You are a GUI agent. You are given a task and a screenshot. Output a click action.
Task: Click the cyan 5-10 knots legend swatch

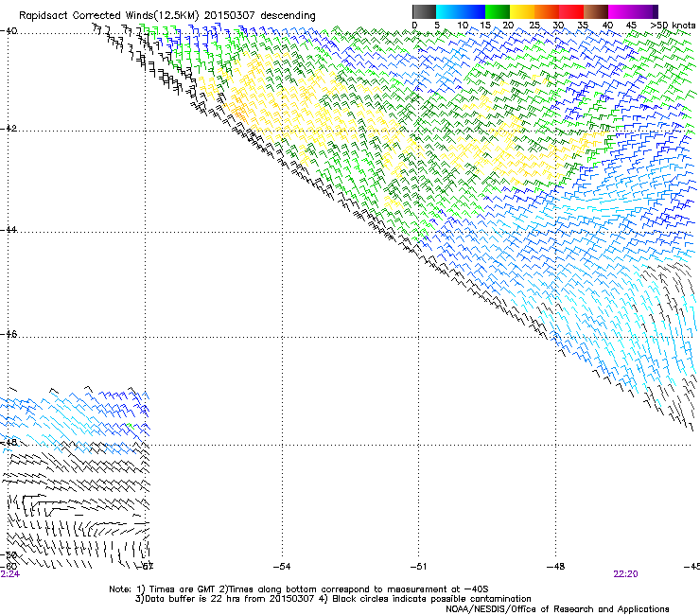pos(448,11)
